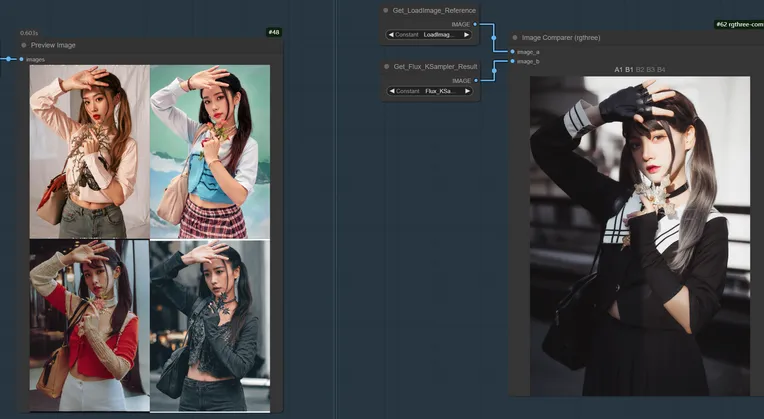The image size is (764, 419).
Task: Click the link midpoint dot on the image_a wire
Action: (x=494, y=38)
